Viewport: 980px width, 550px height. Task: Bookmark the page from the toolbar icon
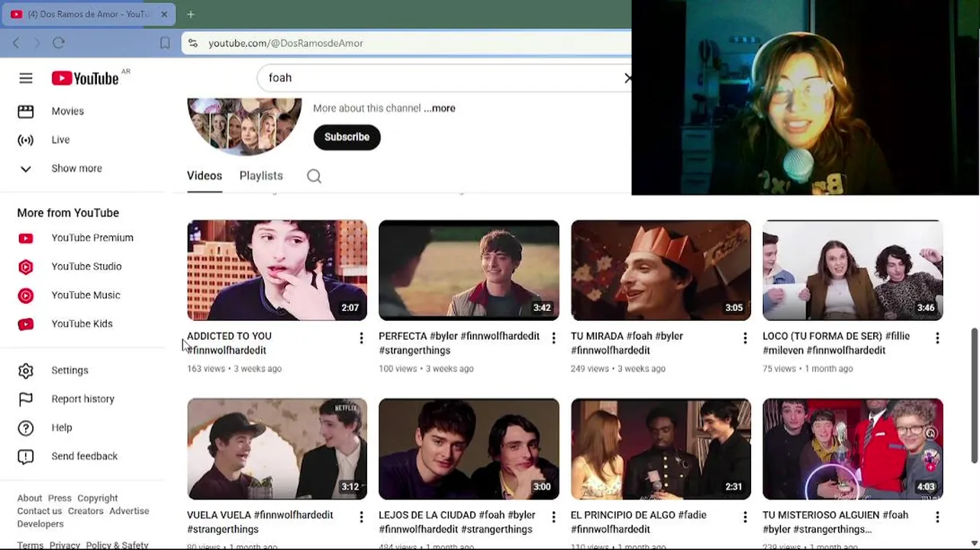[165, 44]
